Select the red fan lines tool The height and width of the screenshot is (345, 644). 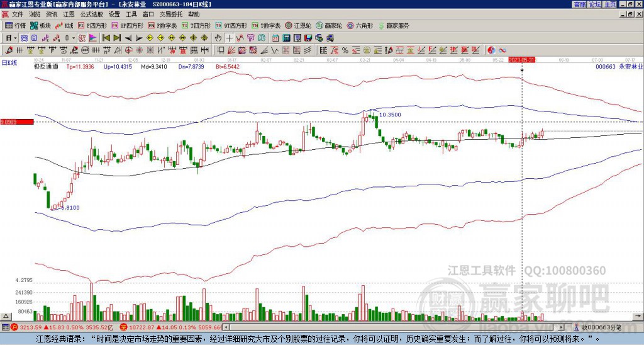point(231,50)
